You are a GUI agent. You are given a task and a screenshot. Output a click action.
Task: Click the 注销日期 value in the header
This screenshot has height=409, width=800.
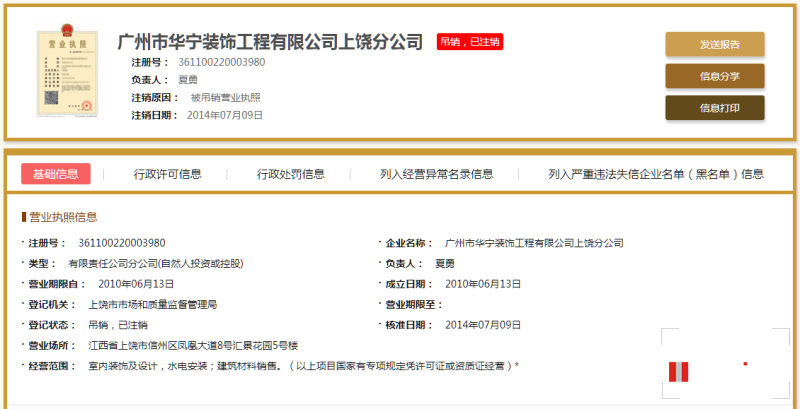click(225, 115)
